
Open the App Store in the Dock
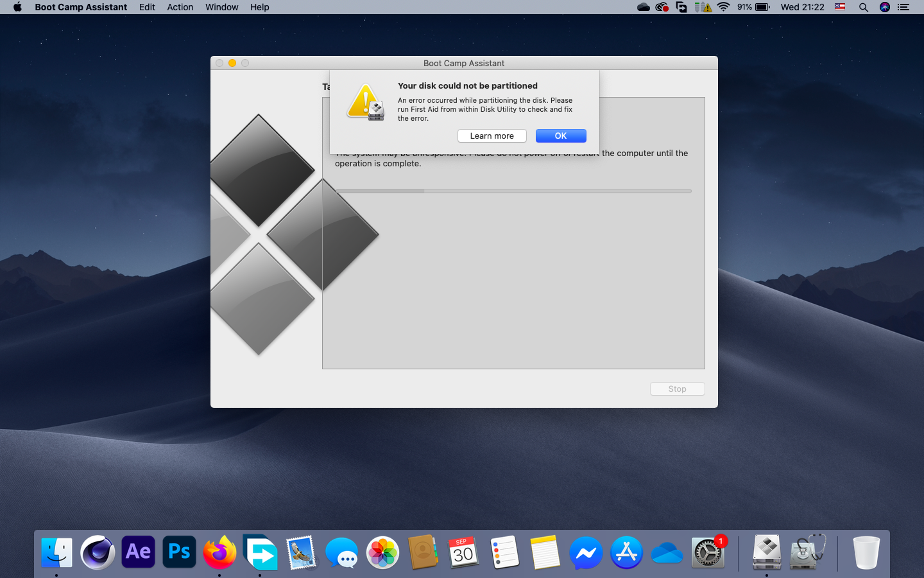pos(626,552)
